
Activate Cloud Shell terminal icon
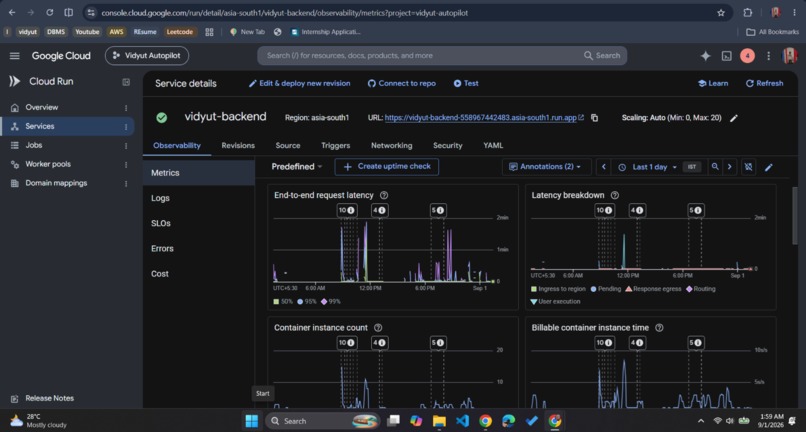pos(726,56)
